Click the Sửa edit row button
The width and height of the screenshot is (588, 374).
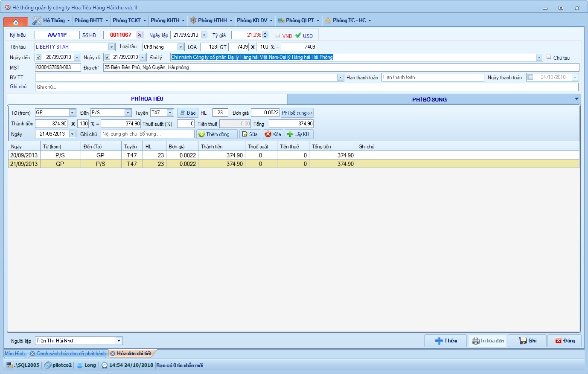coord(250,134)
